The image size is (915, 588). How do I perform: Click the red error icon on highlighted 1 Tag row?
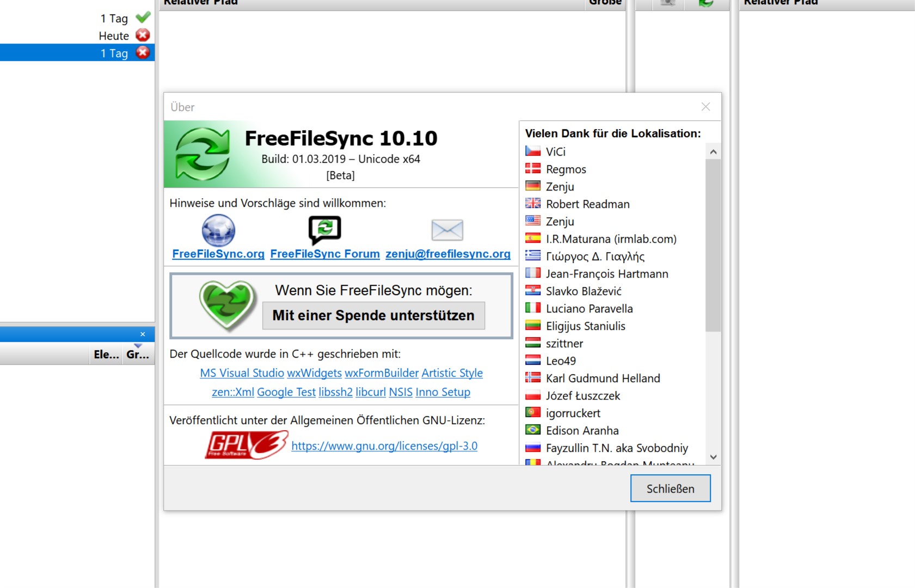point(143,53)
